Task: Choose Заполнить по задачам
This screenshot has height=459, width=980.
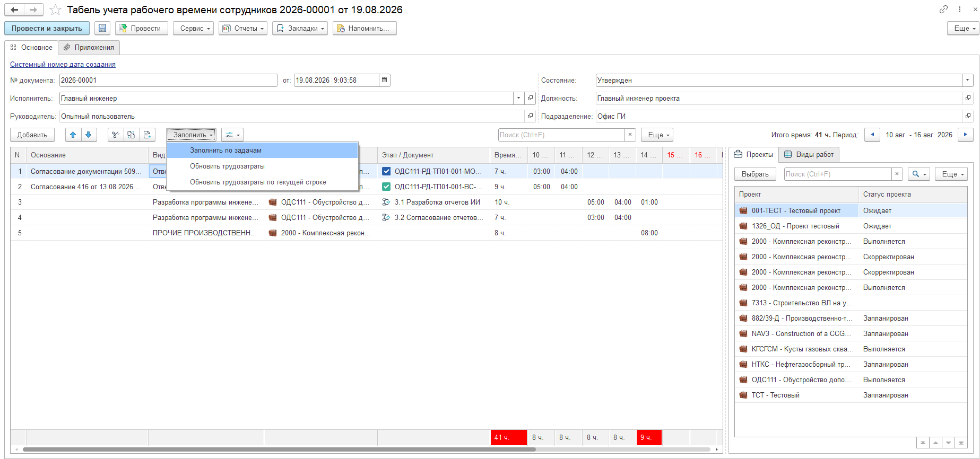Action: (x=263, y=151)
